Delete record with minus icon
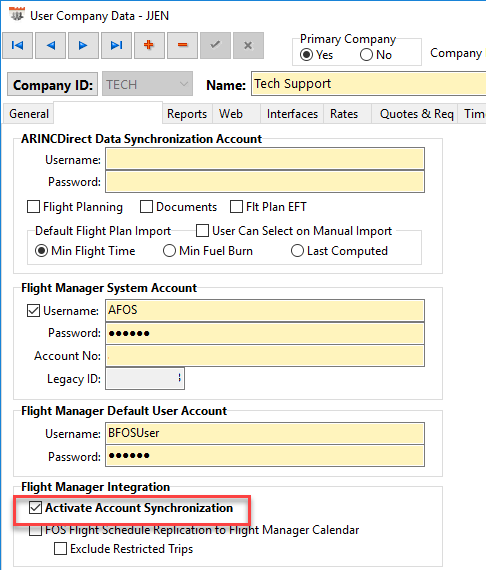Screen dimensions: 486x570 click(182, 45)
